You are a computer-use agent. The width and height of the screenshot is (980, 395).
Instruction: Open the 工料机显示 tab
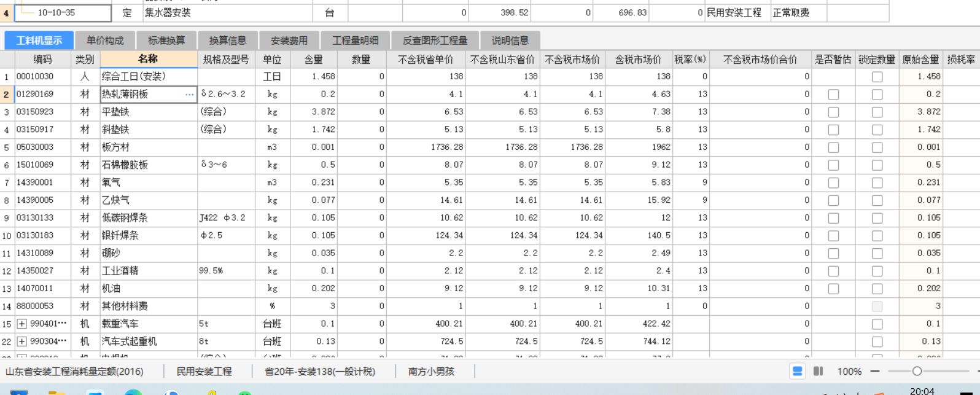coord(39,41)
